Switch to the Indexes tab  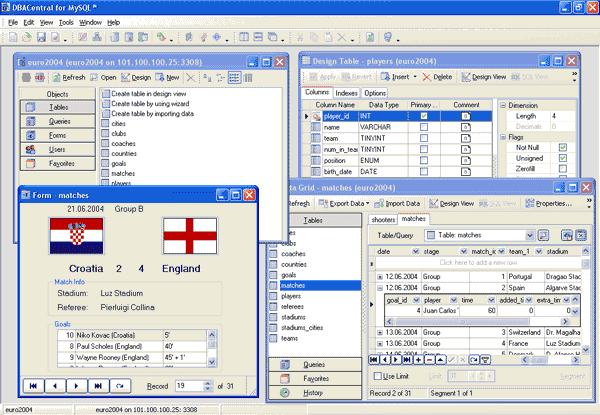(346, 92)
